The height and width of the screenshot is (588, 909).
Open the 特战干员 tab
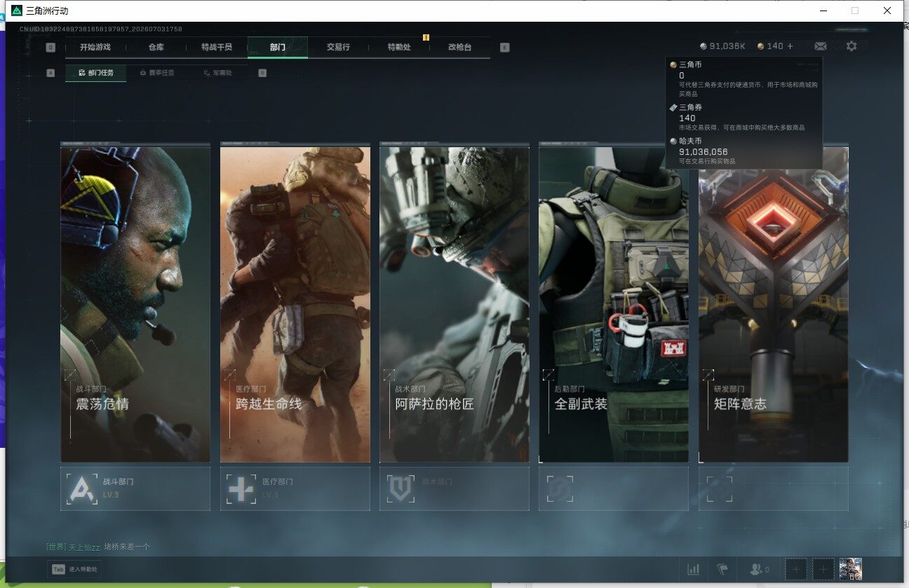pyautogui.click(x=216, y=47)
